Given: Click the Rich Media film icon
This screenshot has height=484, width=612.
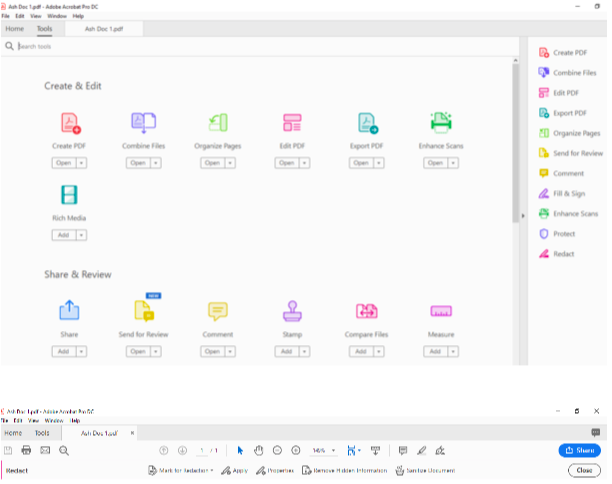Looking at the screenshot, I should 70,195.
